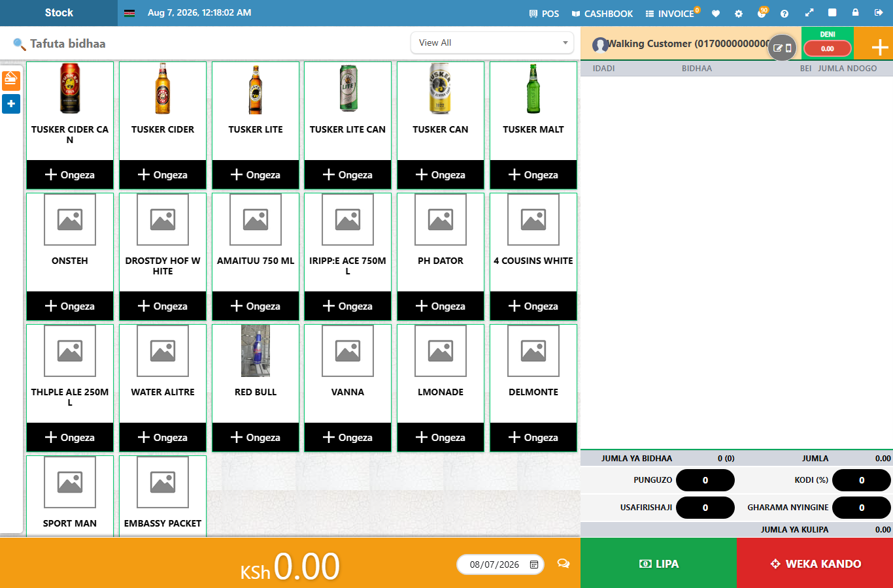Open settings gear icon in top bar
Image resolution: width=893 pixels, height=588 pixels.
(739, 13)
